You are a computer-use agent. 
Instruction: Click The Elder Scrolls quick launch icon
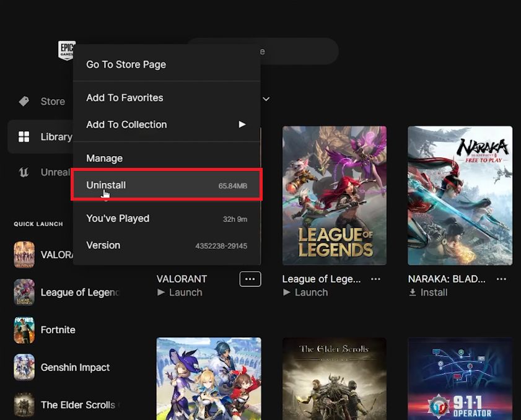(24, 405)
